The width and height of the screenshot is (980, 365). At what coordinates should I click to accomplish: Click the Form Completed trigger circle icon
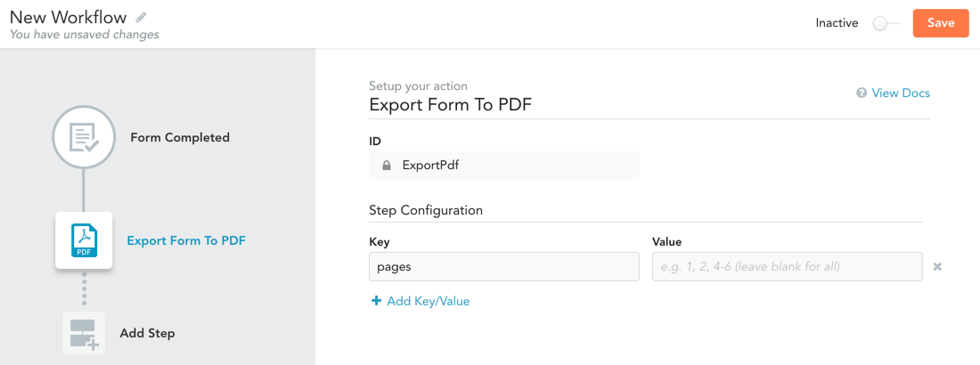pyautogui.click(x=84, y=137)
